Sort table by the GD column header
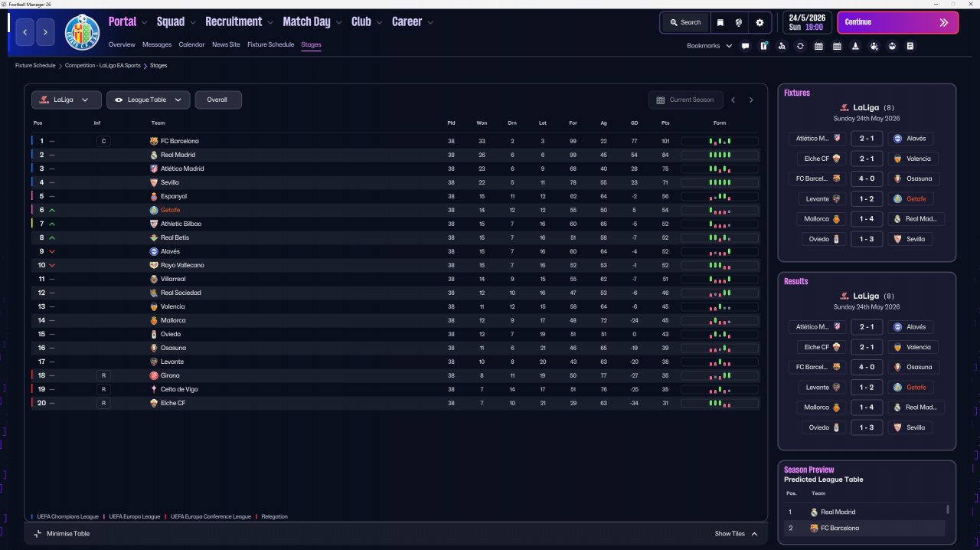Screen dimensions: 980x550 [x=635, y=123]
